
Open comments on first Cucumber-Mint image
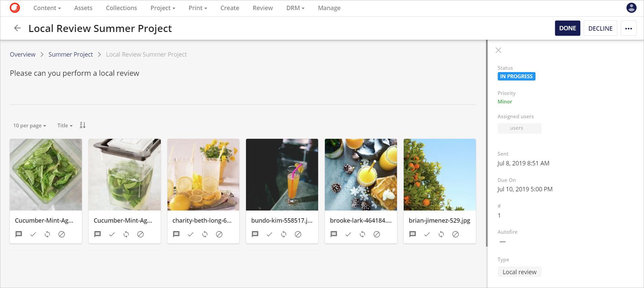(19, 234)
